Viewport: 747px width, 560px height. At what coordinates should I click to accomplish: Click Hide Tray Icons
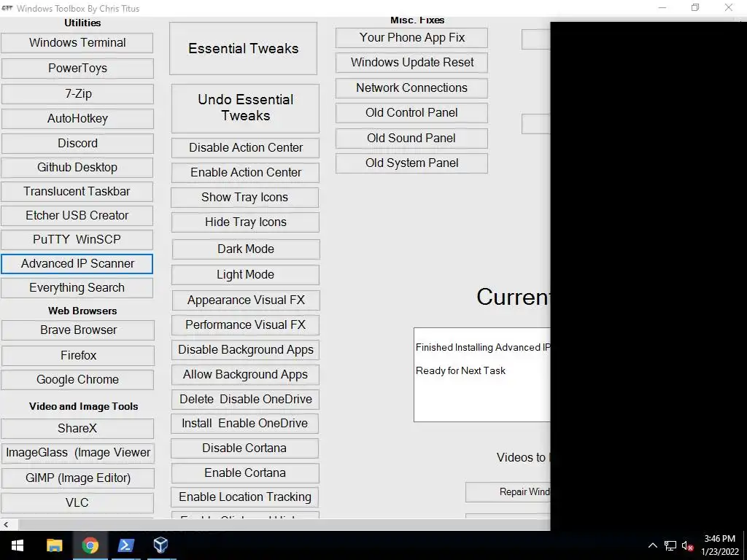click(245, 222)
